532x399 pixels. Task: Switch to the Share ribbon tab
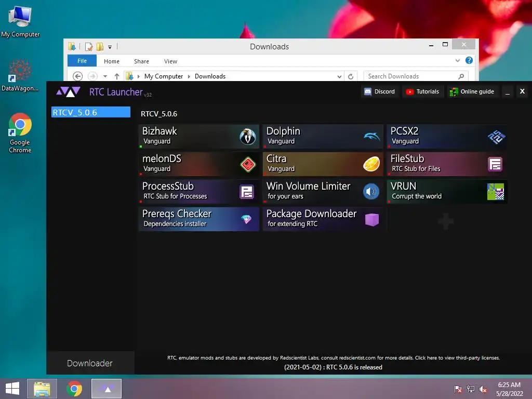(x=141, y=61)
